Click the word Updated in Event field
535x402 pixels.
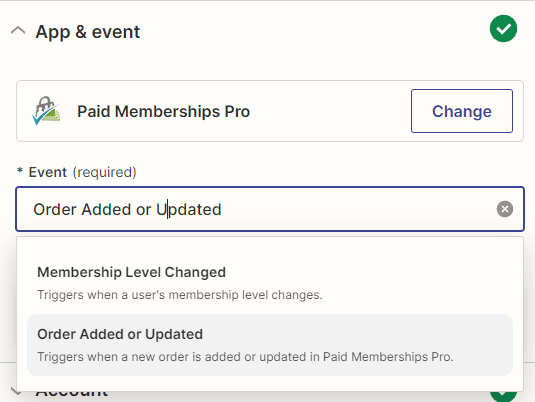189,209
